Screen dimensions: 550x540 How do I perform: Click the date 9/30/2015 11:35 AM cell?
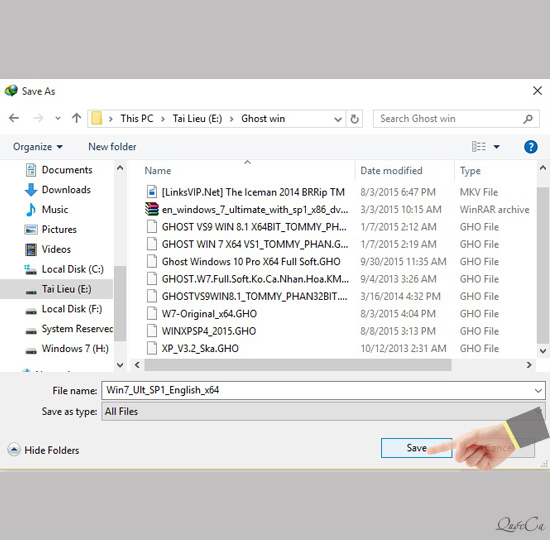[403, 262]
